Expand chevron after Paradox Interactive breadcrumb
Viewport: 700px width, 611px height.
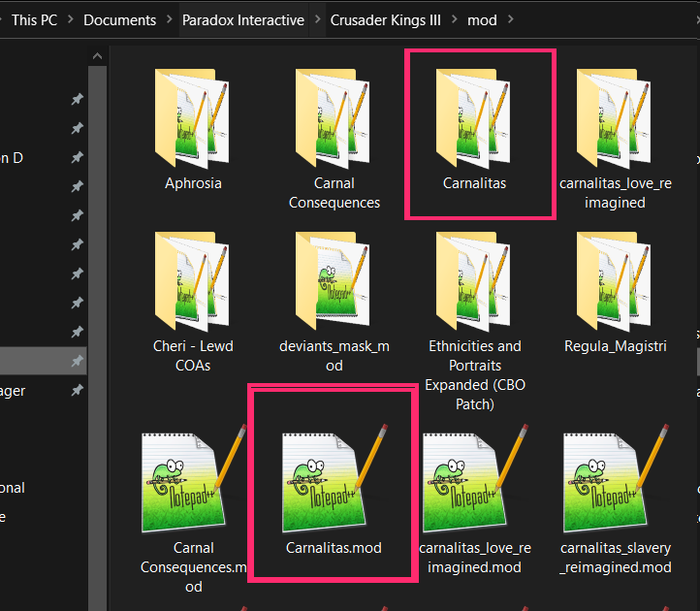point(317,19)
